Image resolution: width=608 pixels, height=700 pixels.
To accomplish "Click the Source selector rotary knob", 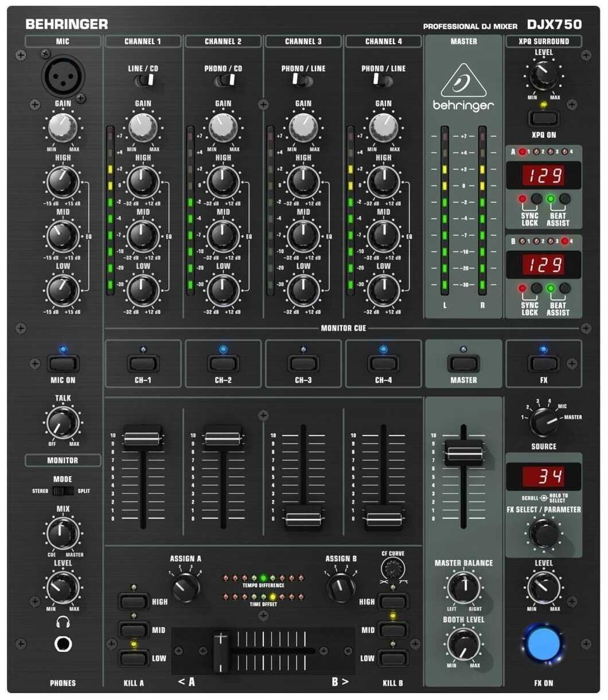I will pyautogui.click(x=543, y=423).
